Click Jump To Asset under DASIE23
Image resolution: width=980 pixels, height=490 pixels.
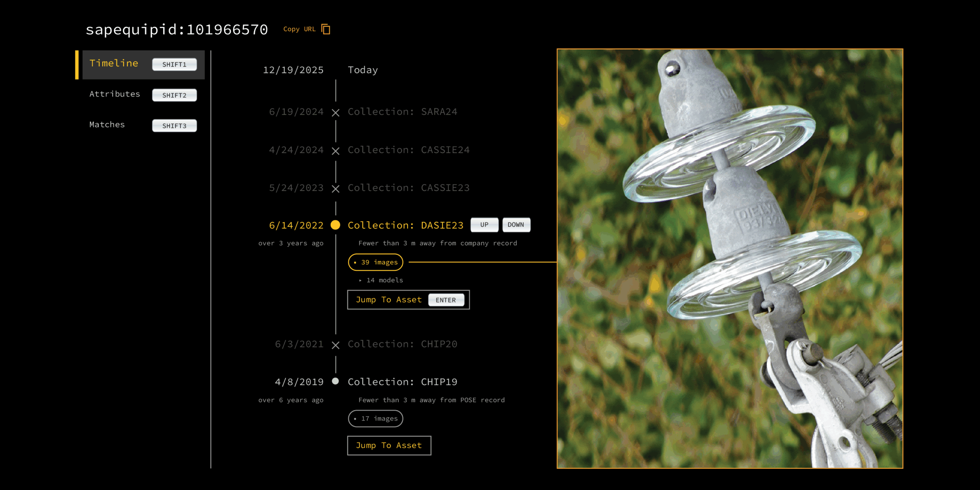click(408, 300)
